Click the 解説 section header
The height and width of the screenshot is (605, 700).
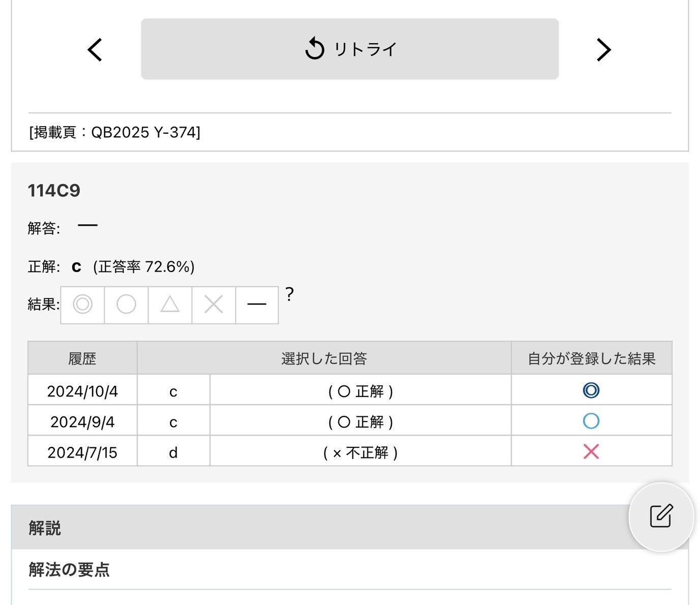point(45,528)
